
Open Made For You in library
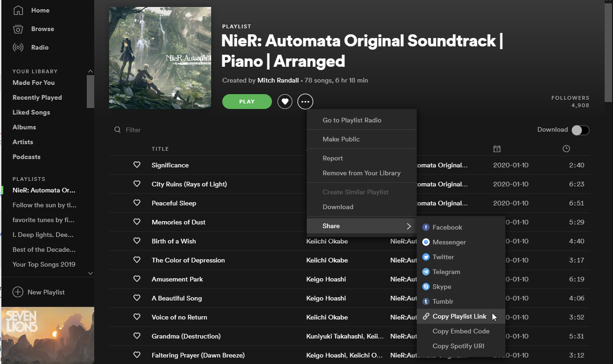pyautogui.click(x=33, y=83)
